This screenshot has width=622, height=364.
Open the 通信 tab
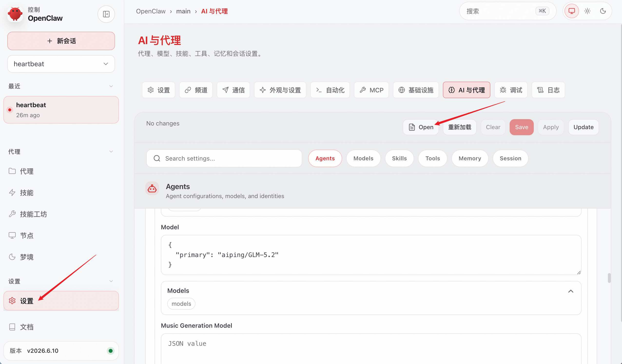pyautogui.click(x=233, y=90)
